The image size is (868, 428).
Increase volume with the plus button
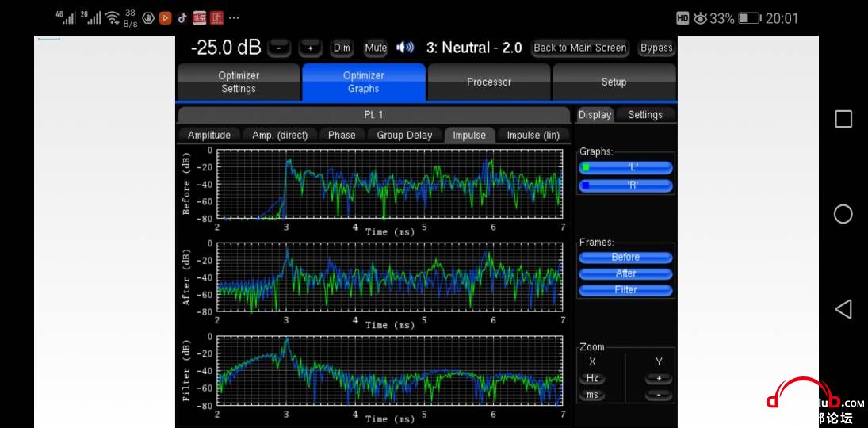(311, 48)
